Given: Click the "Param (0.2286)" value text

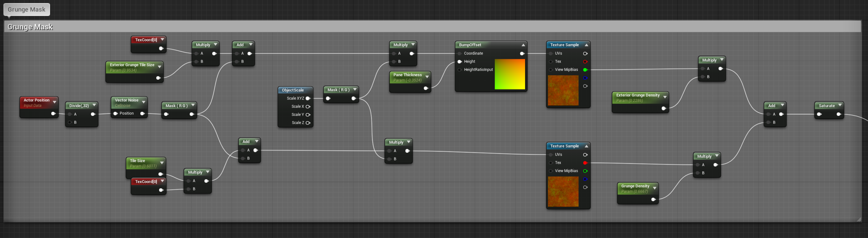Looking at the screenshot, I should click(x=629, y=101).
